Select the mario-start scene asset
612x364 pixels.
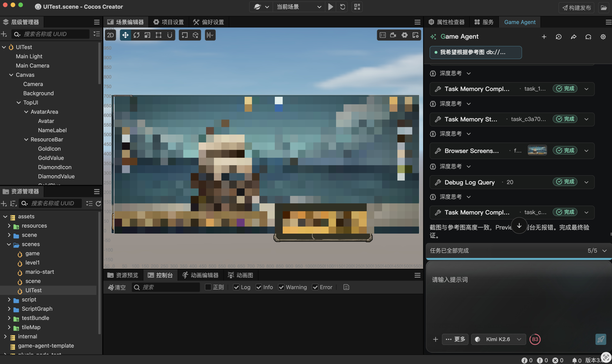39,272
